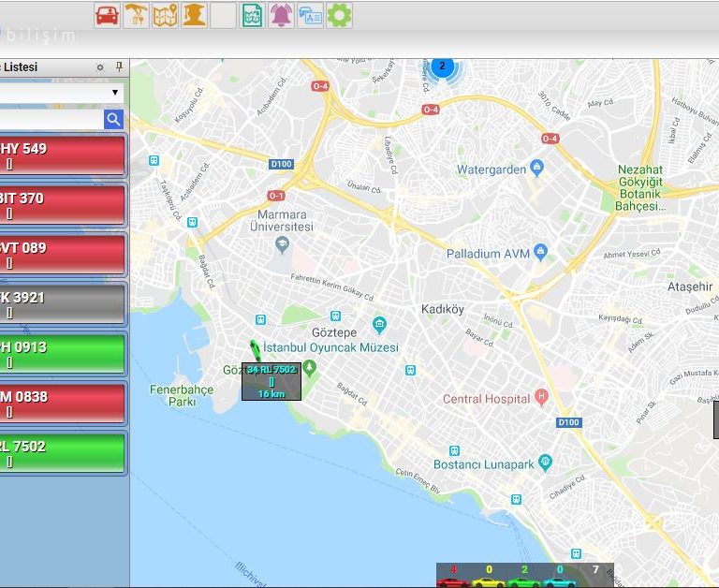719x588 pixels.
Task: Click the İstanbul Oyuncak Müzesi museum pin
Action: click(x=379, y=325)
